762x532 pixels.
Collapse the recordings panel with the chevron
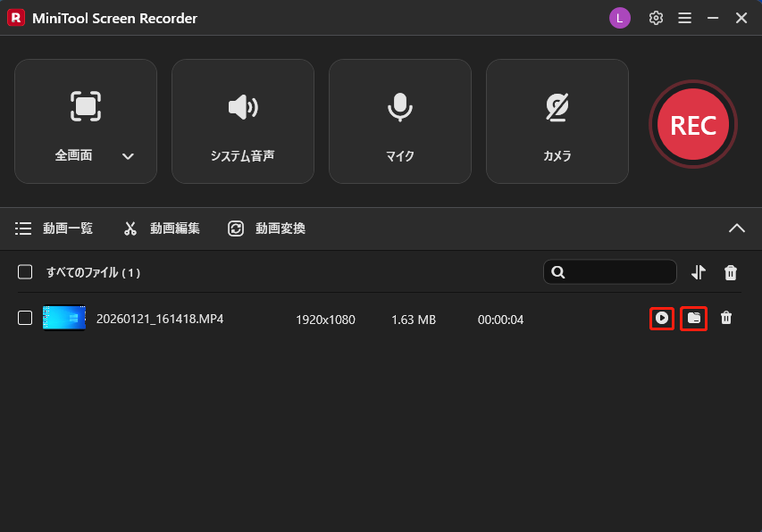click(737, 229)
